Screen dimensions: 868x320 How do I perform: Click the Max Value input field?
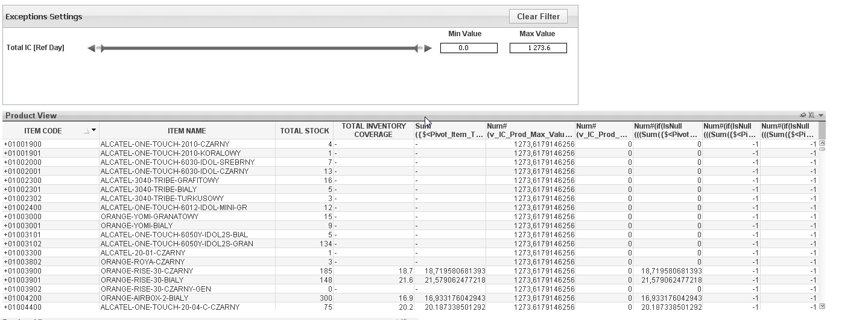pos(538,48)
